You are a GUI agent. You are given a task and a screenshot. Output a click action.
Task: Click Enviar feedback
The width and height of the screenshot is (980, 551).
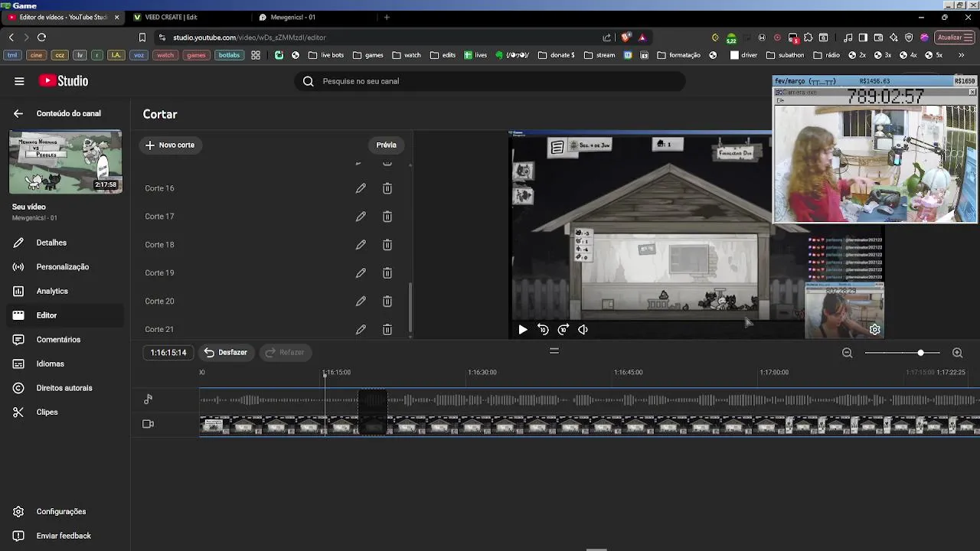(65, 536)
